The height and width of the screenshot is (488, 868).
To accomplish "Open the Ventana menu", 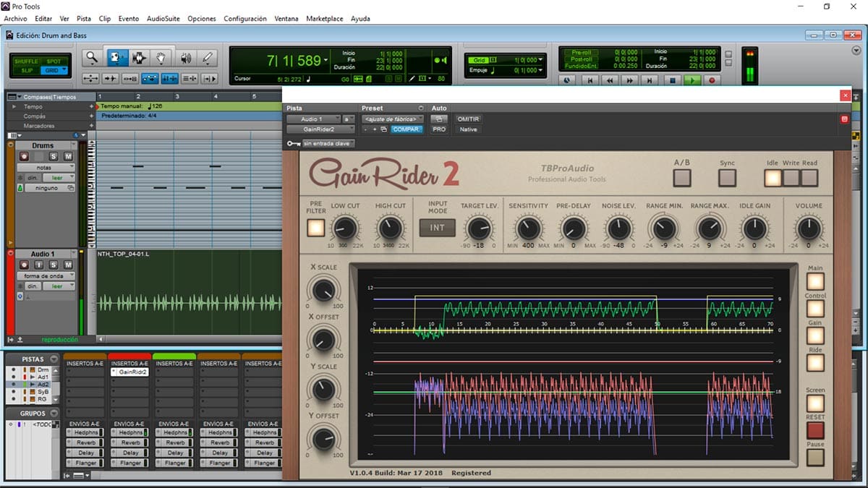I will click(x=286, y=19).
